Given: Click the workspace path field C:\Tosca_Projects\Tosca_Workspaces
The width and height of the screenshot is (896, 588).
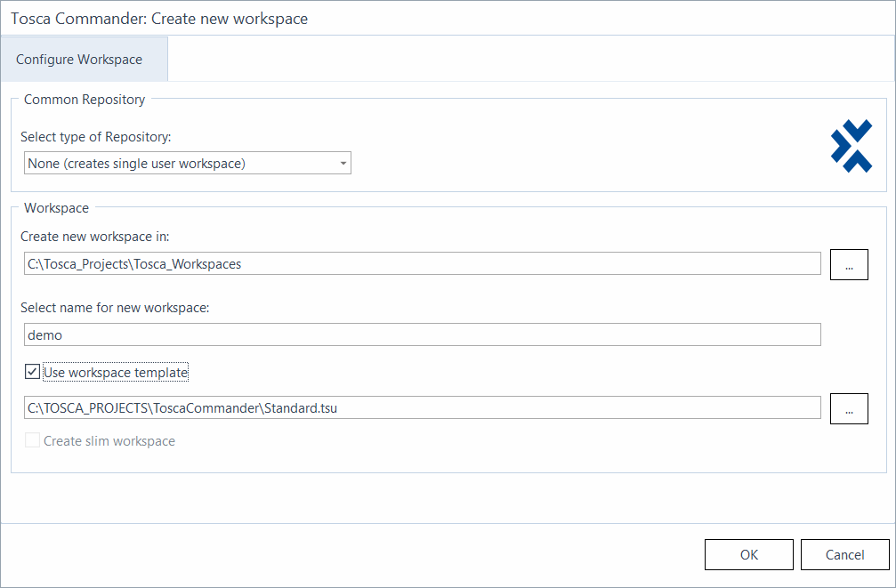Looking at the screenshot, I should pos(423,263).
